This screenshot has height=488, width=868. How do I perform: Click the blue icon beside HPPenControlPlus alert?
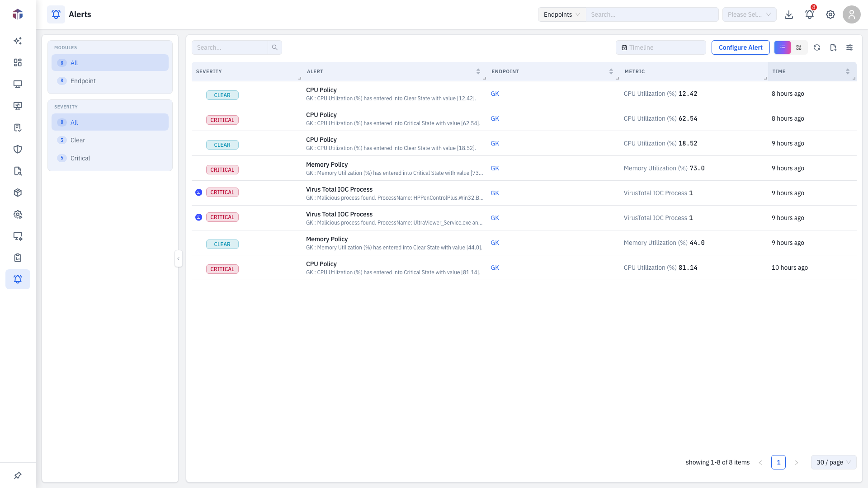point(198,192)
